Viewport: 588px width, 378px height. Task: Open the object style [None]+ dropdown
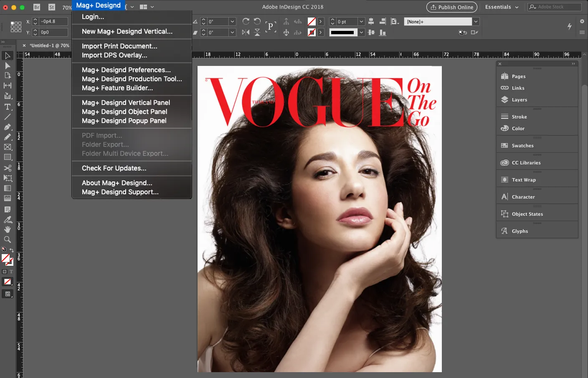[476, 21]
